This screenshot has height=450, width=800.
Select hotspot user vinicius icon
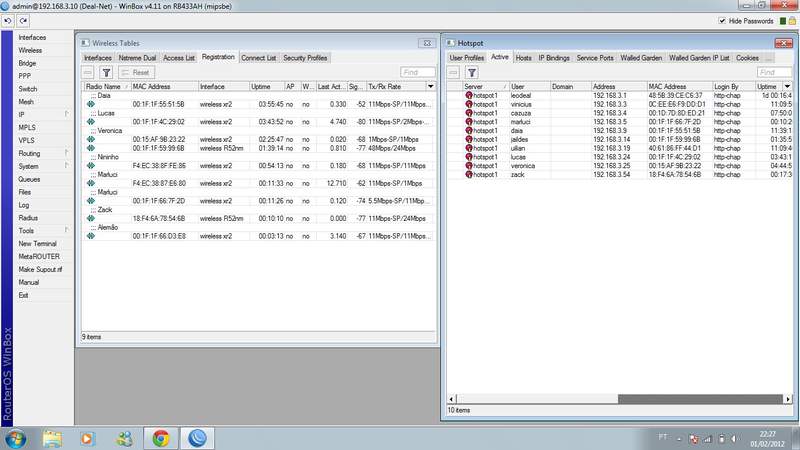[468, 104]
